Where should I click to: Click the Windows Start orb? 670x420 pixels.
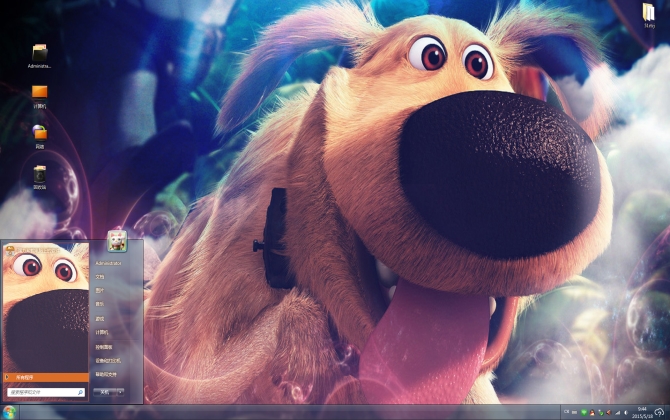pyautogui.click(x=9, y=412)
